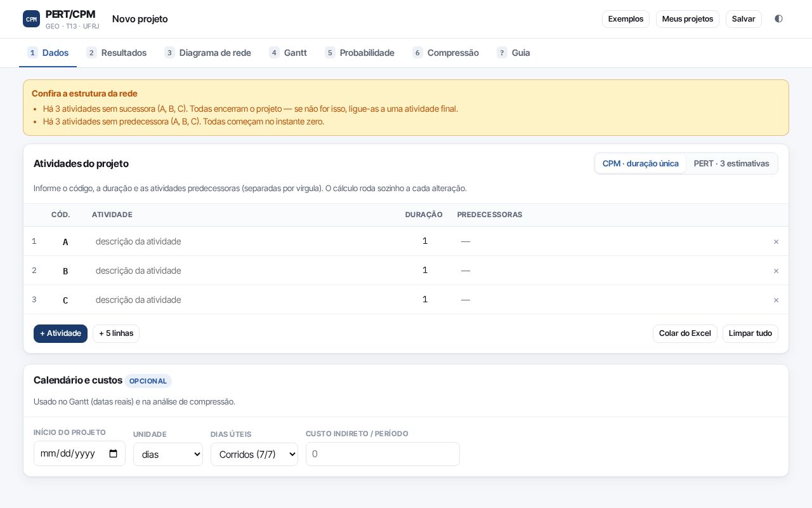Remove activity row C
Viewport: 812px width, 508px height.
(x=776, y=300)
